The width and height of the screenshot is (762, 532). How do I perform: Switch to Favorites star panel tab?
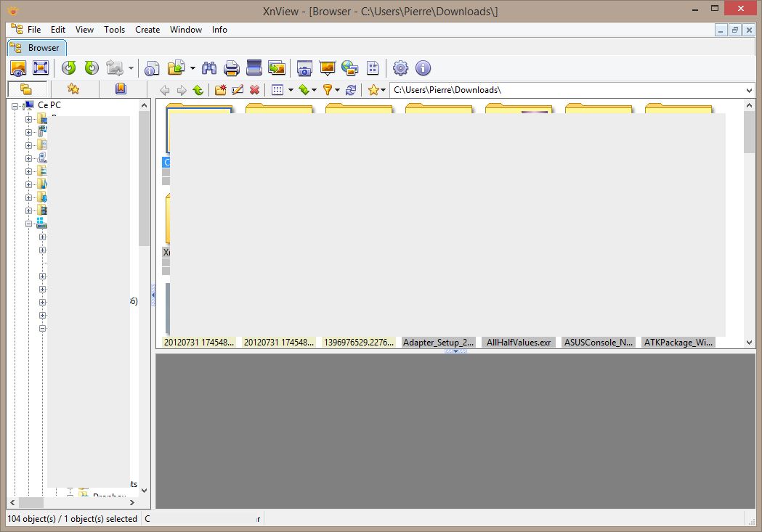[x=73, y=89]
